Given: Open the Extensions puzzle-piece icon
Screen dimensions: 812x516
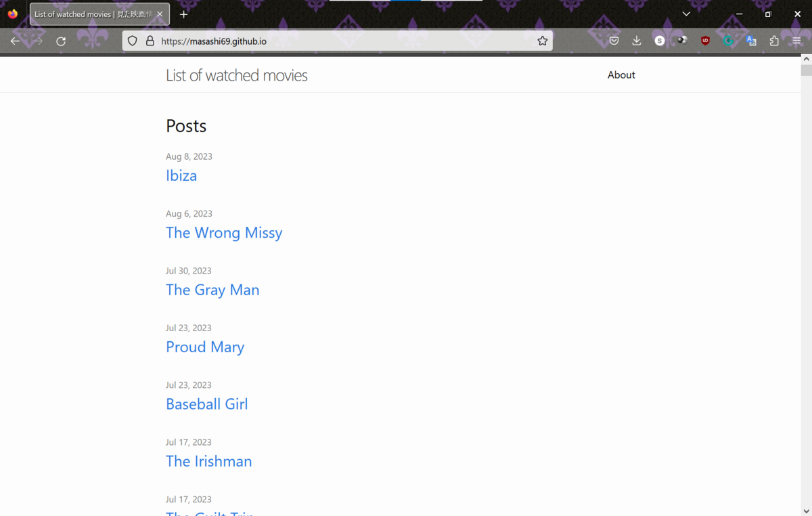Looking at the screenshot, I should tap(774, 40).
